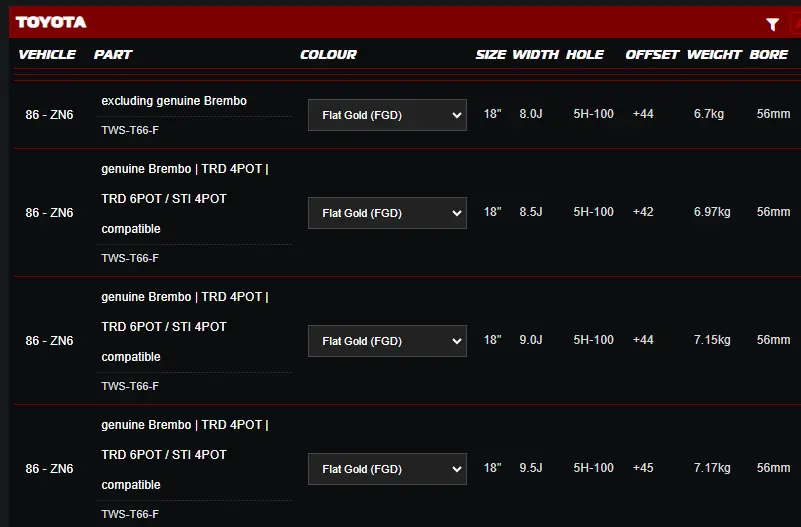Click the COLOUR column header
The height and width of the screenshot is (527, 801).
coord(328,55)
